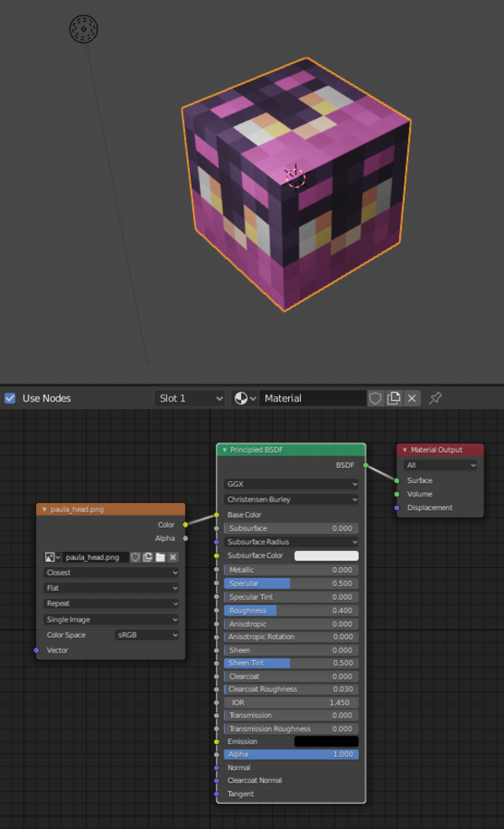Screen dimensions: 504x829
Task: Click the Vector input socket on image node
Action: (36, 650)
